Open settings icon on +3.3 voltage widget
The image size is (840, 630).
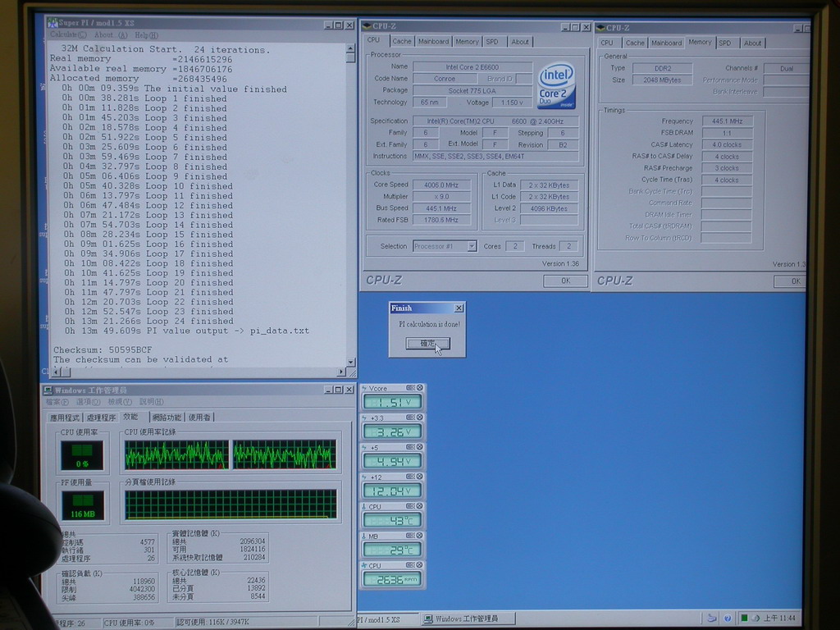(x=410, y=418)
